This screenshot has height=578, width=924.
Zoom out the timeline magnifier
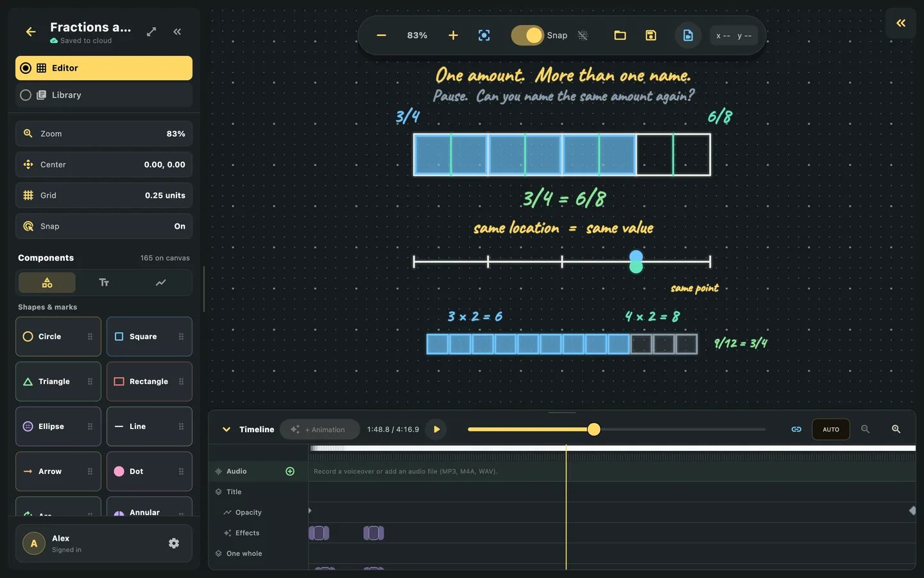click(x=865, y=430)
